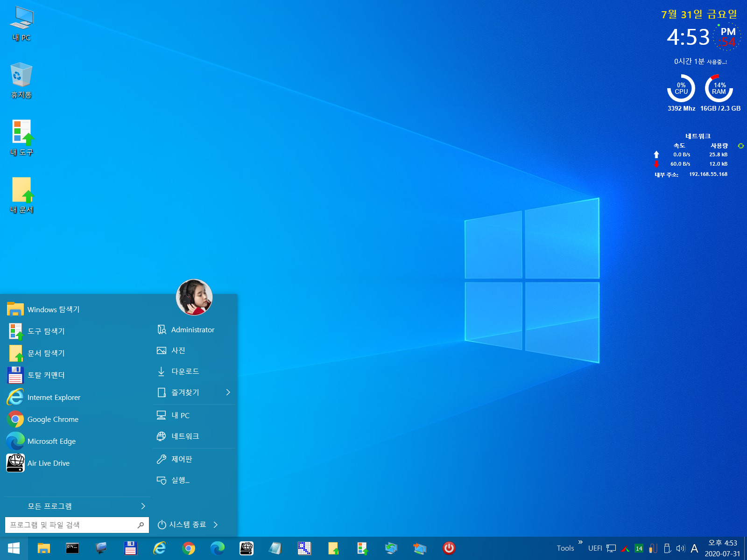Click the user avatar picture

(194, 297)
